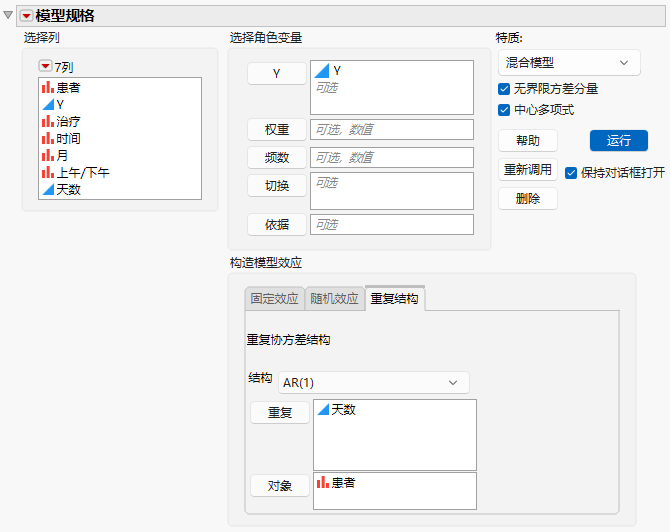Select the Y variable in the Y role box
The width and height of the screenshot is (670, 532).
328,71
